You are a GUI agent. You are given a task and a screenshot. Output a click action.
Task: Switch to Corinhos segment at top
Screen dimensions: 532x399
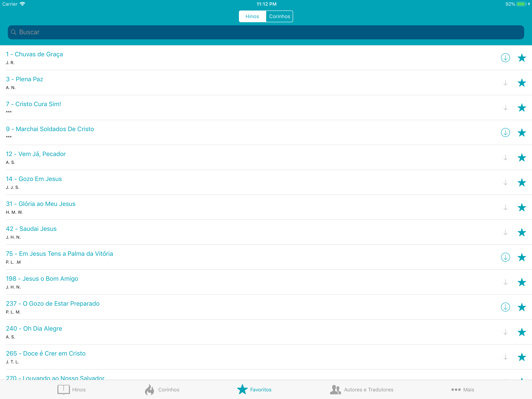(279, 16)
